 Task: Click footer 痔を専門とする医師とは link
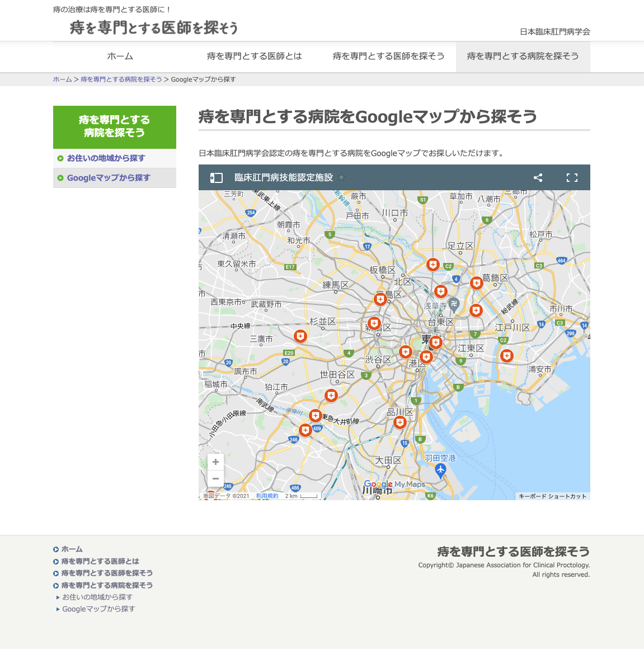100,561
